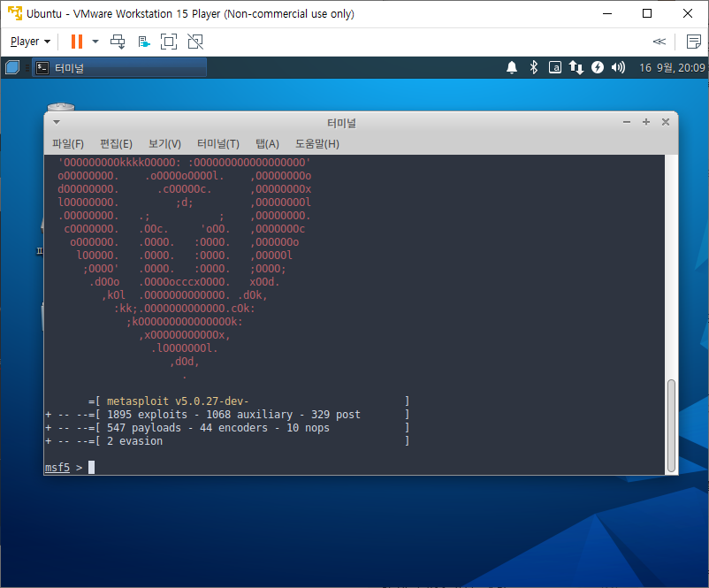The image size is (709, 588).
Task: Click Send Ctrl+Alt+Del toolbar icon
Action: [118, 42]
